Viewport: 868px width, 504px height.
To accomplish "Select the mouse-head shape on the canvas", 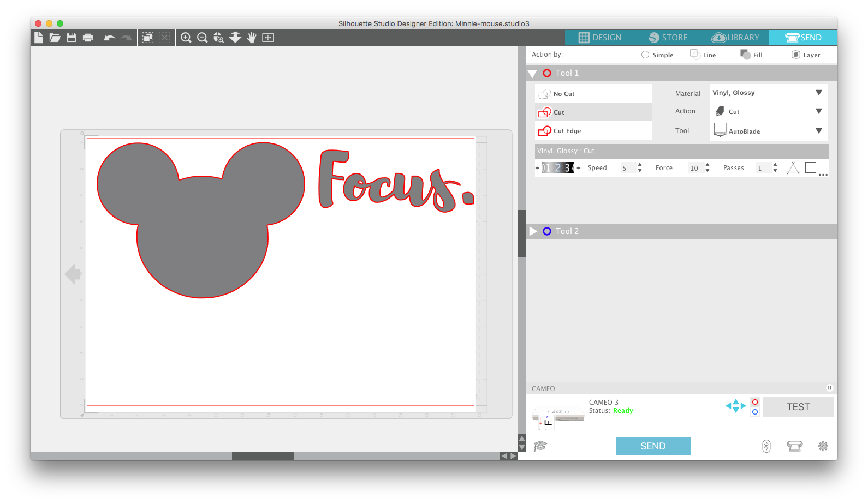I will 201,220.
